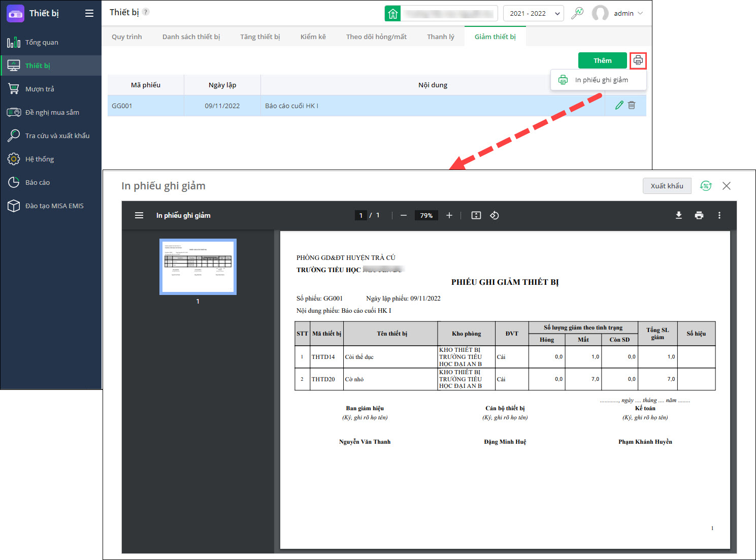Image resolution: width=756 pixels, height=560 pixels.
Task: Click the admin avatar picture
Action: tap(600, 13)
